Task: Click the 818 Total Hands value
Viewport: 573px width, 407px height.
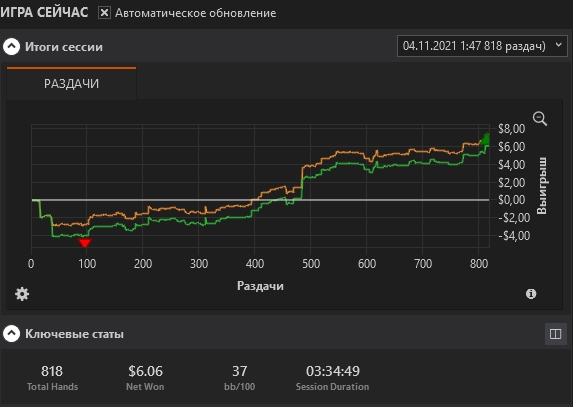Action: click(52, 371)
